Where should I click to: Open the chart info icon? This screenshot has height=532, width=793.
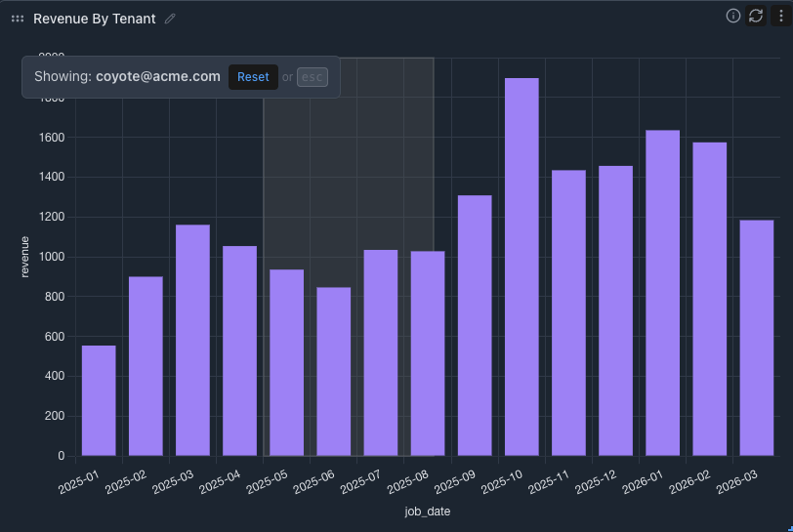pos(733,16)
